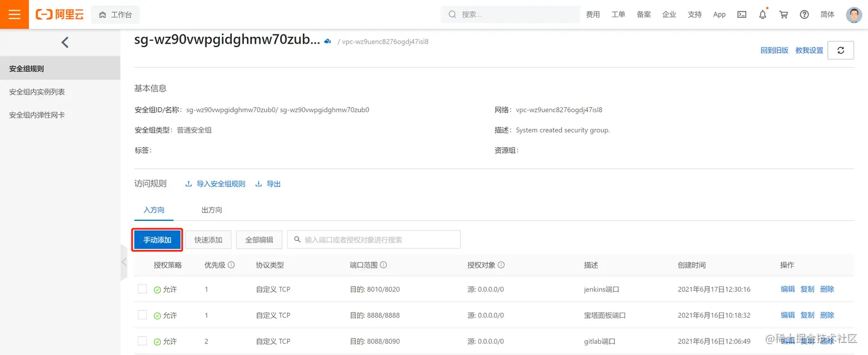
Task: Check the 宝塔面板端口 rule checkbox
Action: pos(142,315)
